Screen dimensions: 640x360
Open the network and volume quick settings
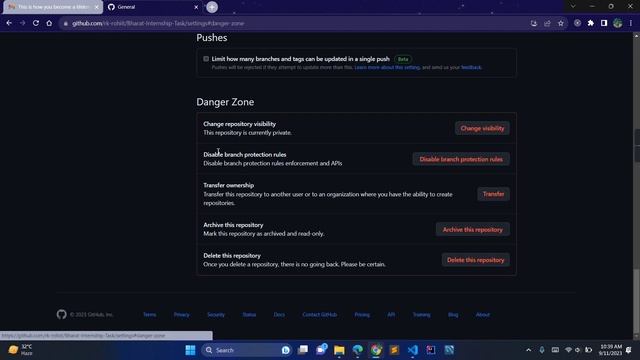[577, 350]
